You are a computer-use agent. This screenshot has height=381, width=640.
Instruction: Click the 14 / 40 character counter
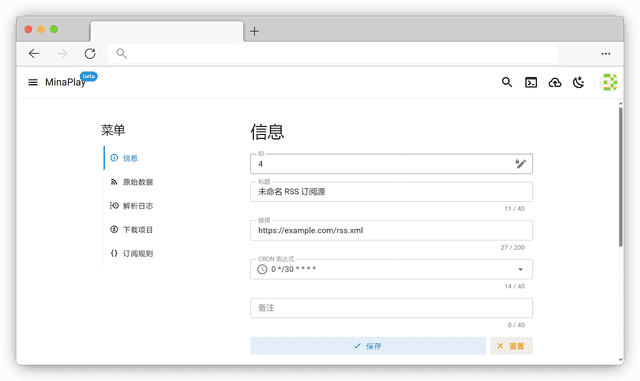(514, 286)
